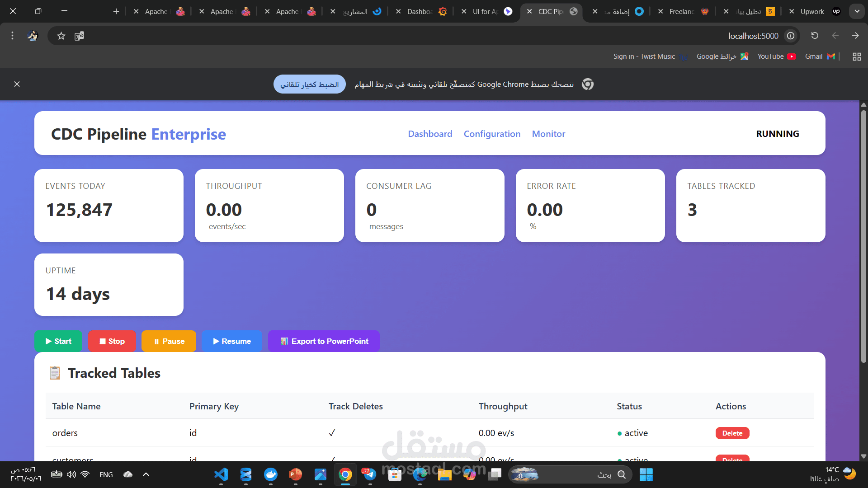Stop the pipeline with the red button

point(112,341)
